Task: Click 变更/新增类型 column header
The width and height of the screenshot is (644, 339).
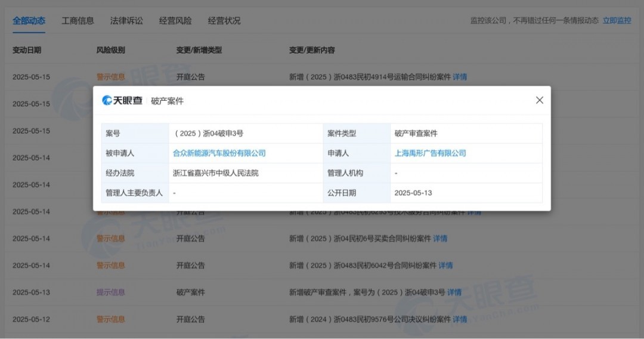Action: [199, 50]
